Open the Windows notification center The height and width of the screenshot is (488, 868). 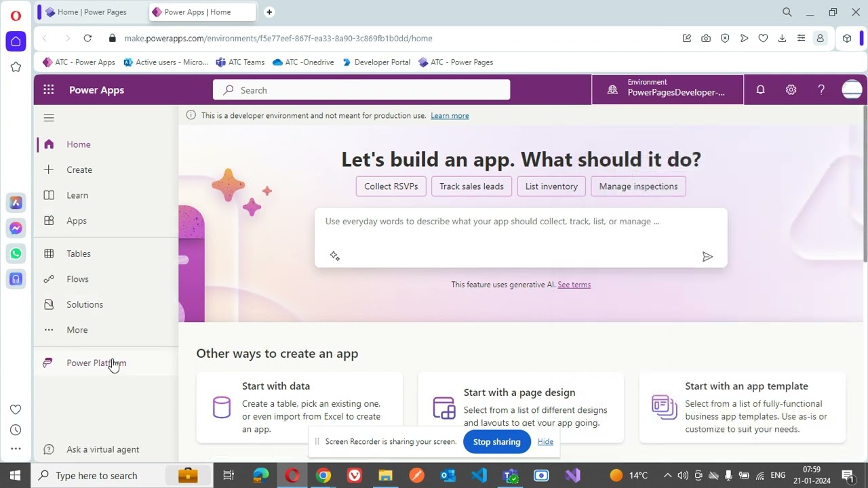pos(848,475)
